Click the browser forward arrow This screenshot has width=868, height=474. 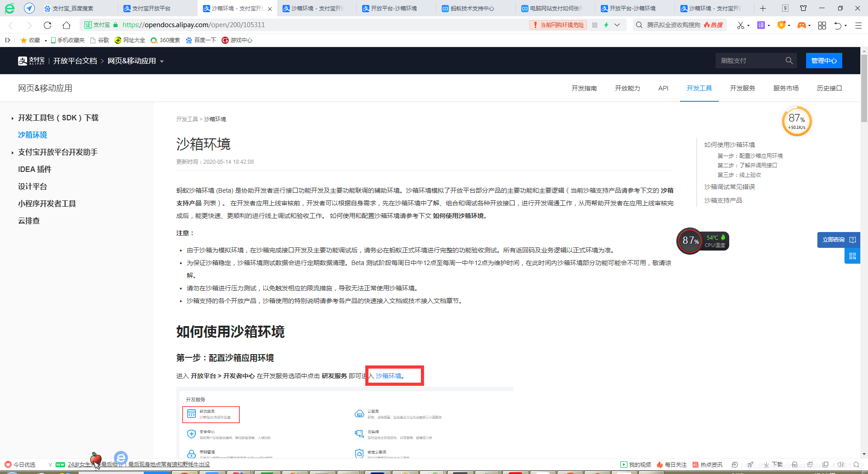point(29,25)
